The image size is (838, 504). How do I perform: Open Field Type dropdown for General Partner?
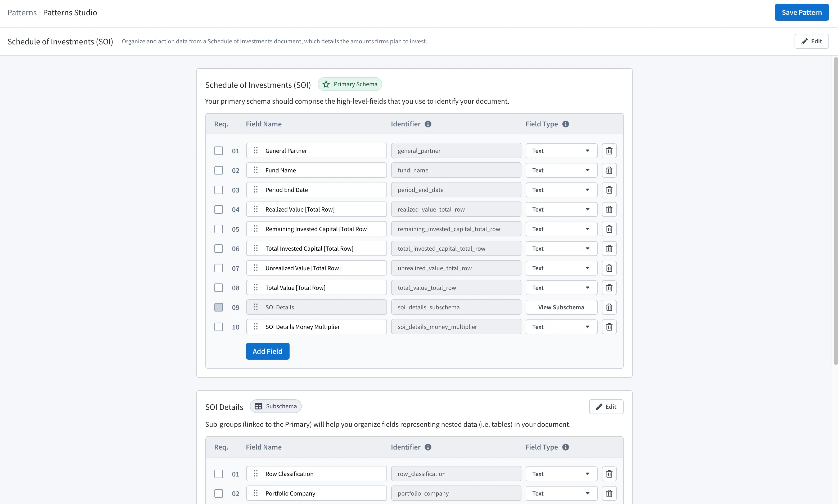pyautogui.click(x=561, y=150)
